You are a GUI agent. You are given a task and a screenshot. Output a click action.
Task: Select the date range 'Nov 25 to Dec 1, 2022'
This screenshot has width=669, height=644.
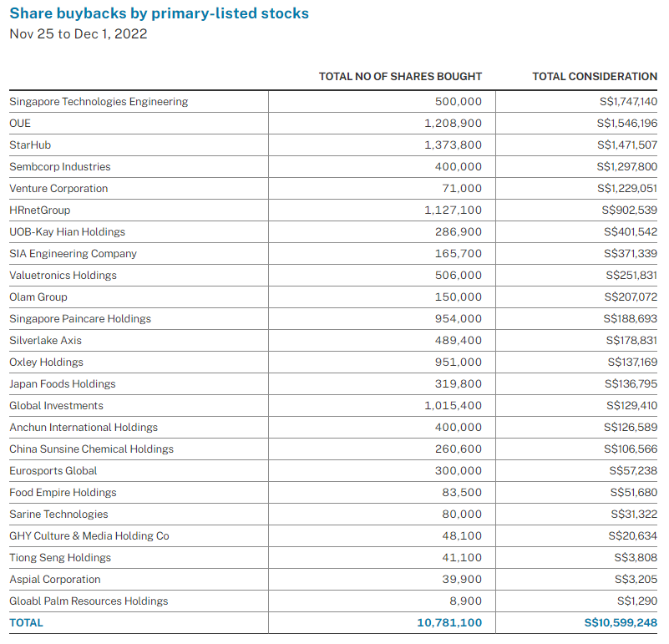click(x=79, y=34)
